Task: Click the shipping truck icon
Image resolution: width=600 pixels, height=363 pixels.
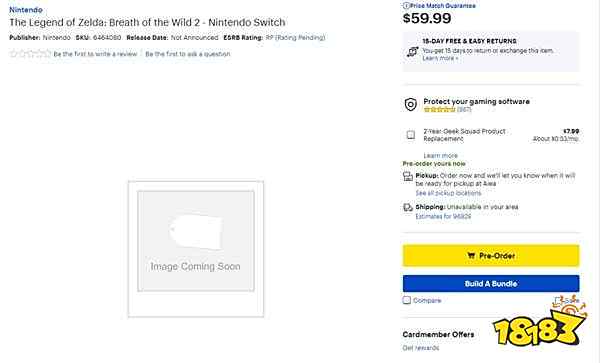Action: 408,207
